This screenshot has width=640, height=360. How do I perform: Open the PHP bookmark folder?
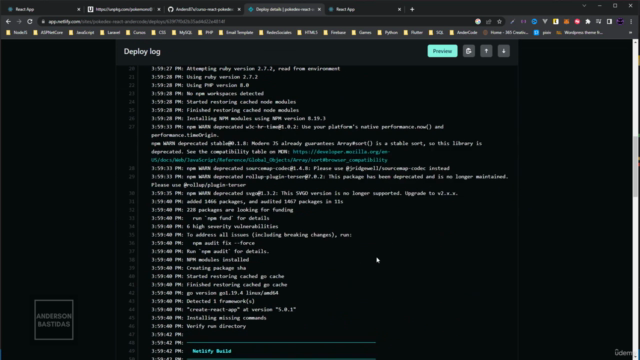pyautogui.click(x=206, y=32)
